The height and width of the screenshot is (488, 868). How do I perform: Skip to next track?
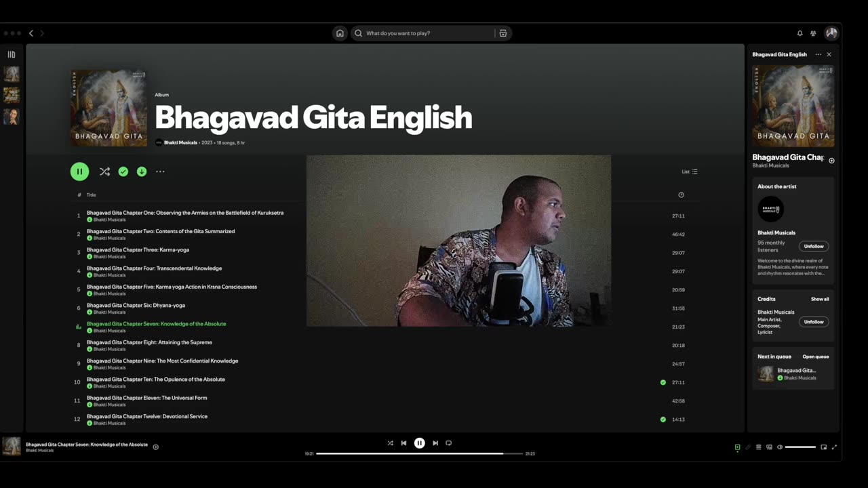pos(435,443)
